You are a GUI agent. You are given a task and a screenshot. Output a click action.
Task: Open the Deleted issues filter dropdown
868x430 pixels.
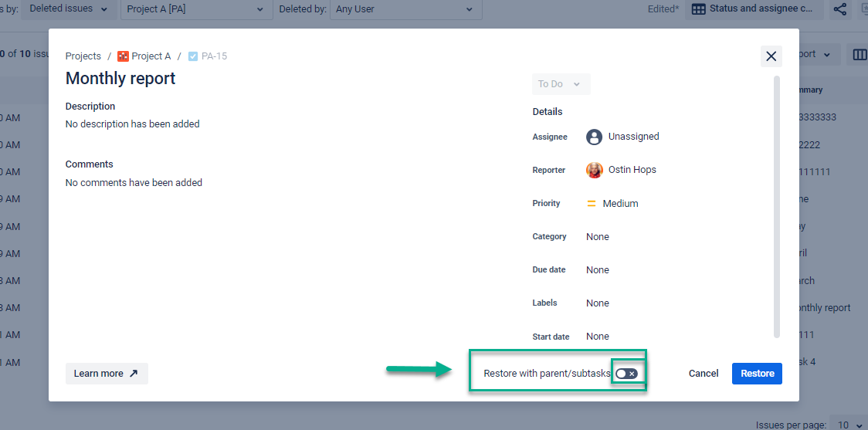(x=69, y=9)
